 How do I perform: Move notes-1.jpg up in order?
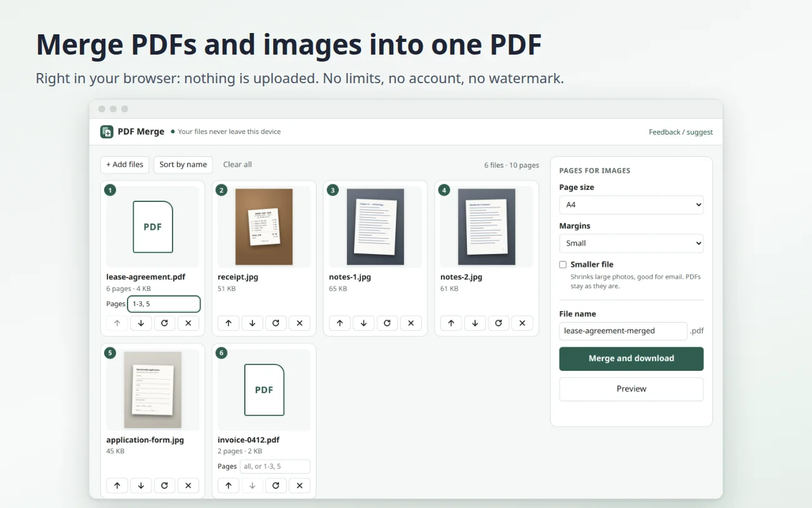click(x=339, y=323)
